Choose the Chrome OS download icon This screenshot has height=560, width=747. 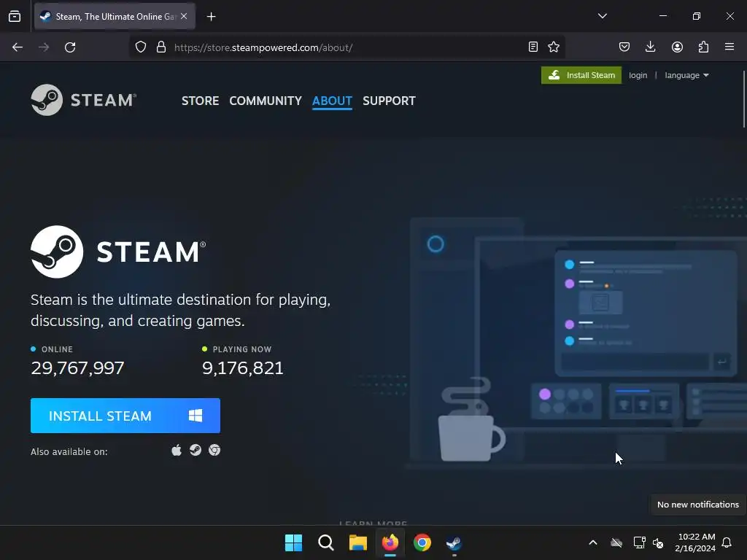click(214, 450)
